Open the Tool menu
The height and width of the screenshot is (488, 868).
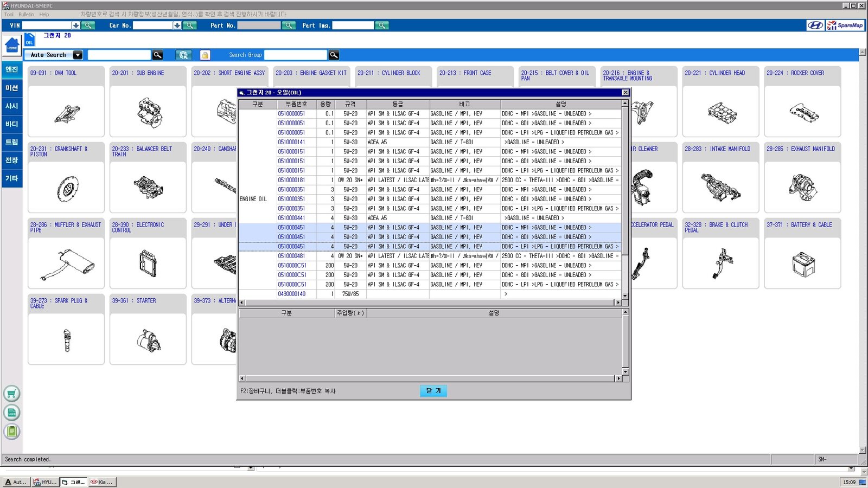pos(9,15)
